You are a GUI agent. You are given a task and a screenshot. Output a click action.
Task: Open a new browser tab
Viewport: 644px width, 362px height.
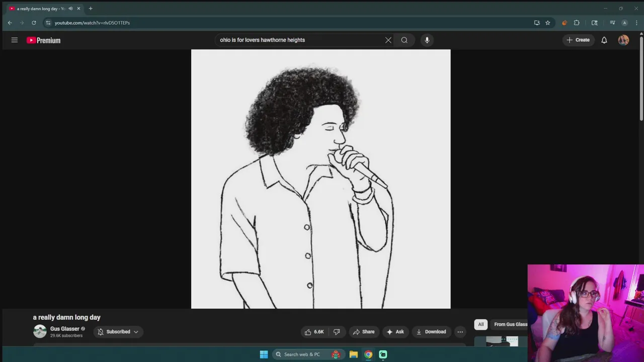pyautogui.click(x=91, y=9)
